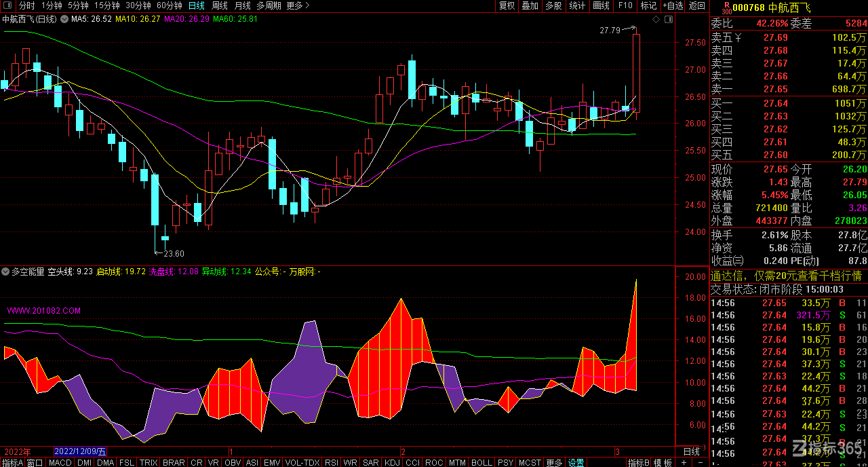Apply the PSY indicator
This screenshot has height=467, width=868.
click(505, 462)
